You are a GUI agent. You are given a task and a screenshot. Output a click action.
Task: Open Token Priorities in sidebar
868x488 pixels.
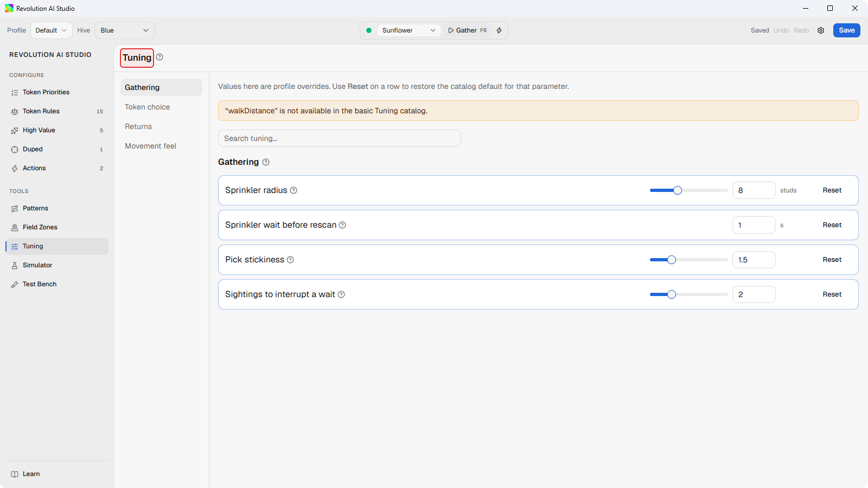point(57,92)
